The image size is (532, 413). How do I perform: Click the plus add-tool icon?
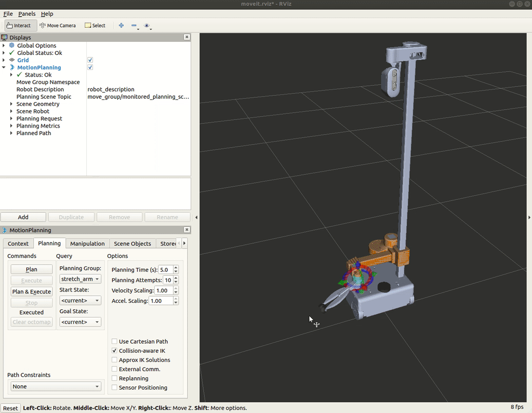121,26
